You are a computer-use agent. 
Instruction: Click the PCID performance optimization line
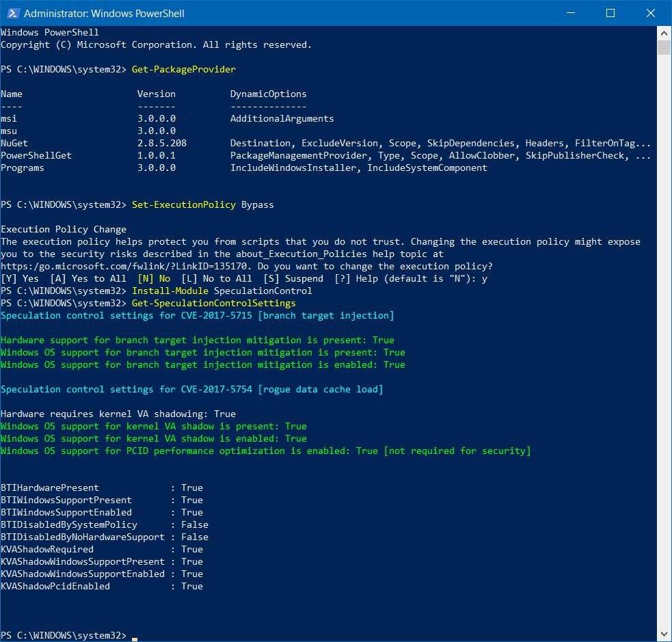pos(266,451)
